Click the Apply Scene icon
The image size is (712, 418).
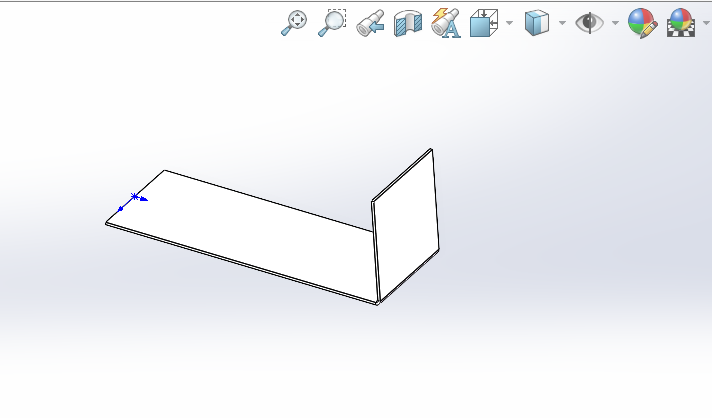(x=681, y=23)
